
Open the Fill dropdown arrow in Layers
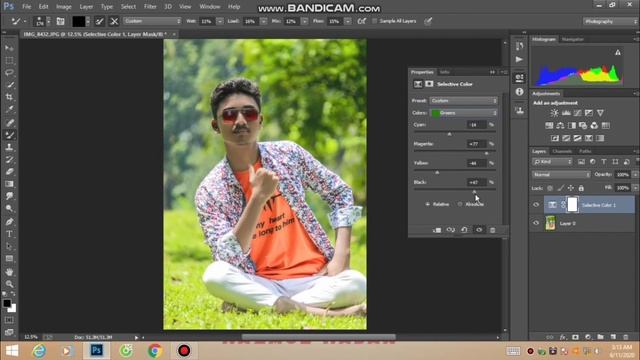pos(635,188)
